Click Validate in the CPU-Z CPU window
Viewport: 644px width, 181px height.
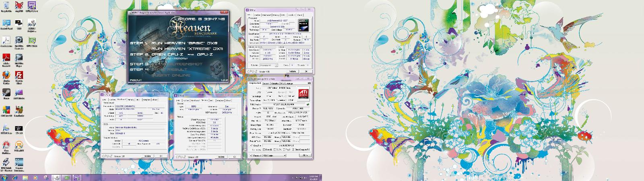293,71
